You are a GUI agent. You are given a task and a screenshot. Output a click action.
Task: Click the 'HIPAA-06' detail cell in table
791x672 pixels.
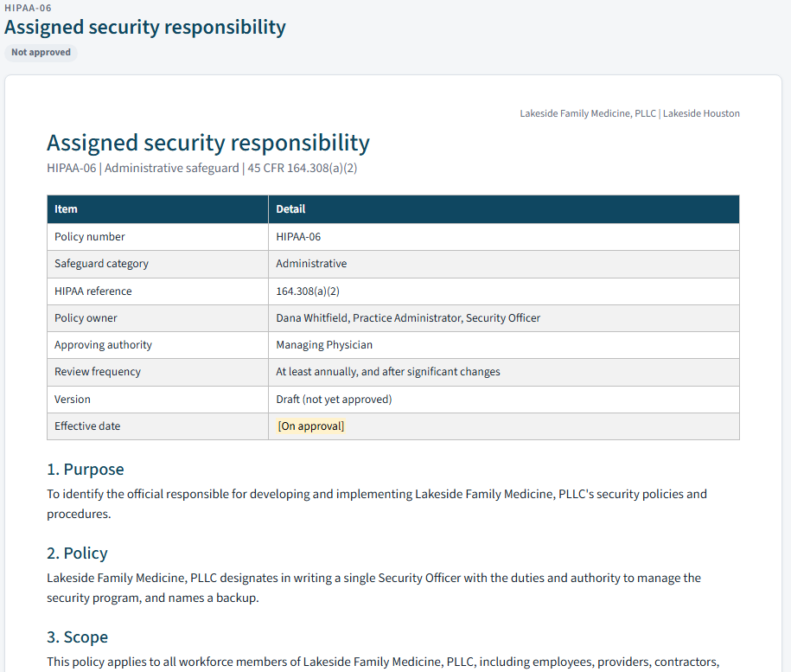(x=504, y=237)
